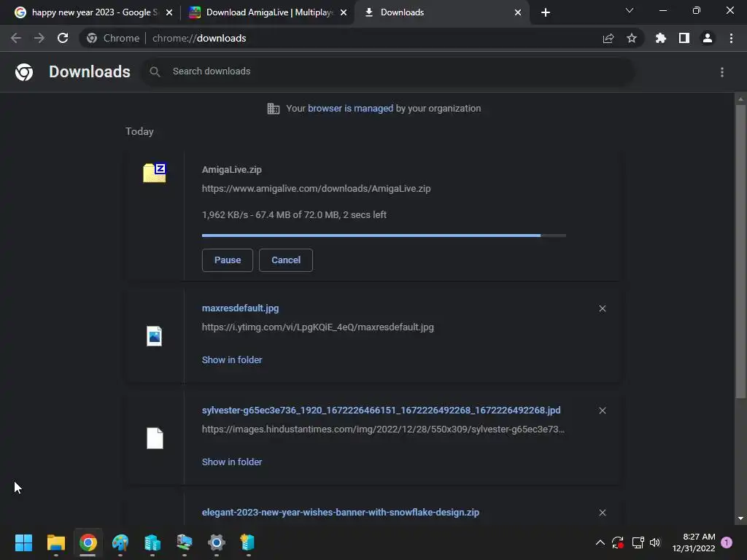Click the AmigaLive.zip download progress bar

point(384,236)
